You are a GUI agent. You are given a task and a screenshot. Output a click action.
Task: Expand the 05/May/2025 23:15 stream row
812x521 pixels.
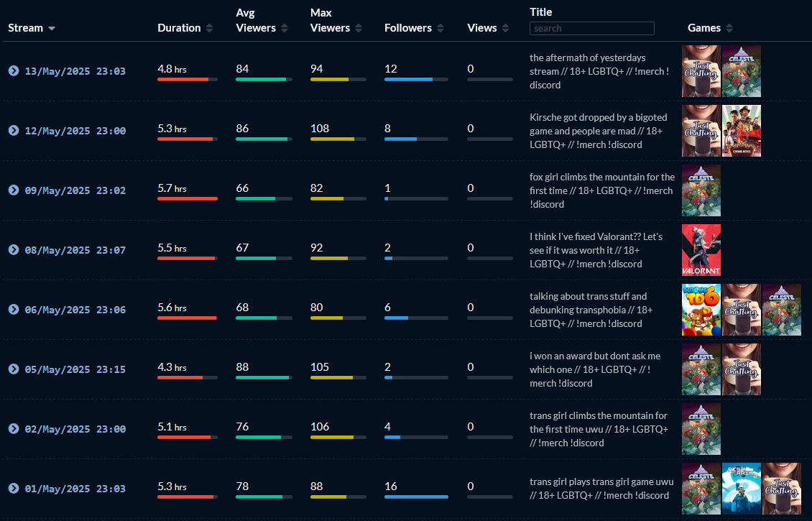(x=14, y=369)
